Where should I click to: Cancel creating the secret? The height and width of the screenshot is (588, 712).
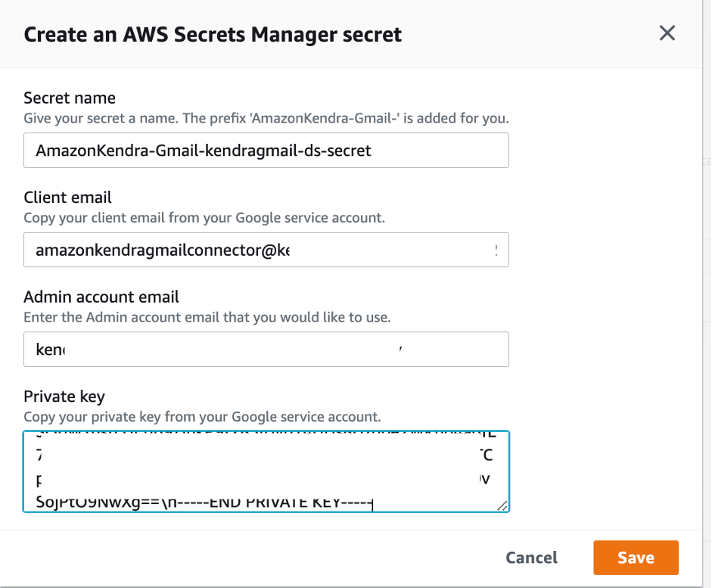click(x=531, y=558)
